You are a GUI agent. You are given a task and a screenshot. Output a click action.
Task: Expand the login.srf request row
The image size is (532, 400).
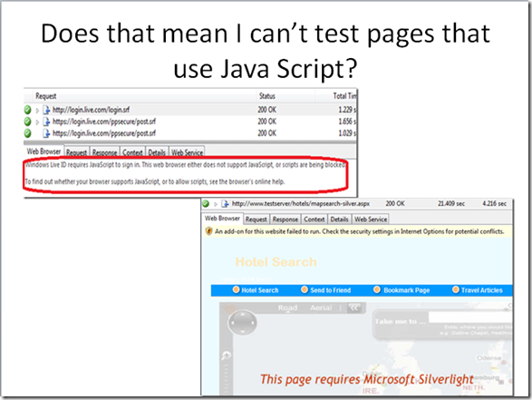[x=37, y=111]
